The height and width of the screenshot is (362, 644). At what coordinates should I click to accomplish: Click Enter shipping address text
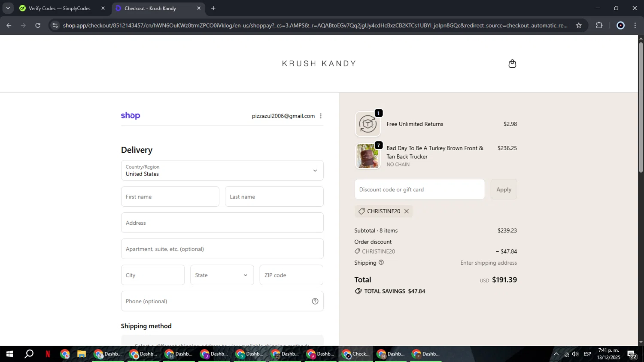click(x=489, y=262)
